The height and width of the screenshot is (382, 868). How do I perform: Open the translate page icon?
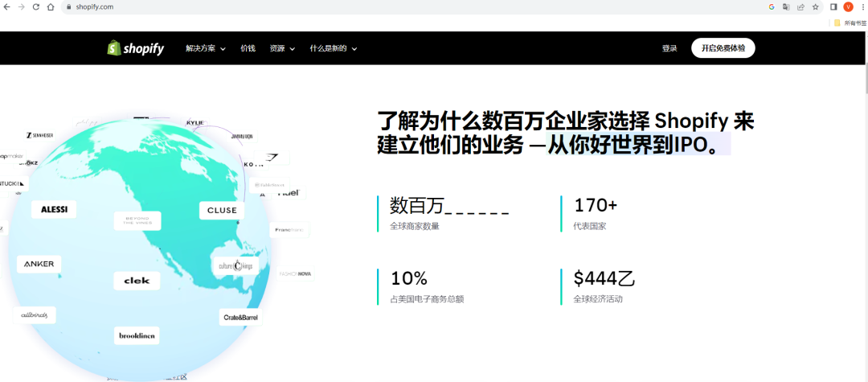(786, 7)
